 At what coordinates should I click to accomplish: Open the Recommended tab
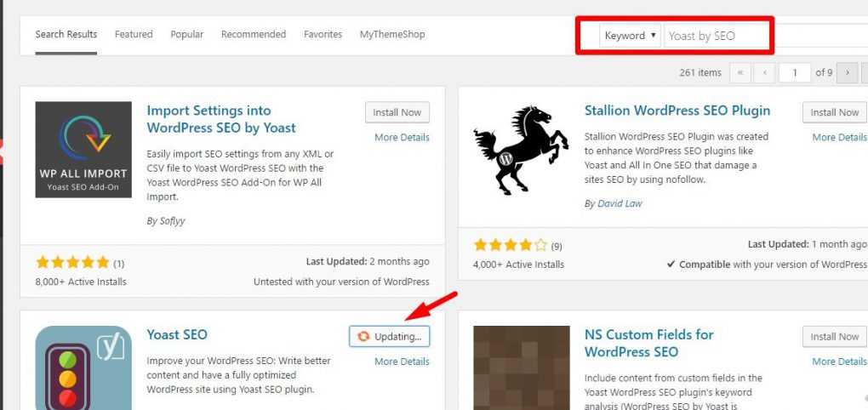[254, 34]
